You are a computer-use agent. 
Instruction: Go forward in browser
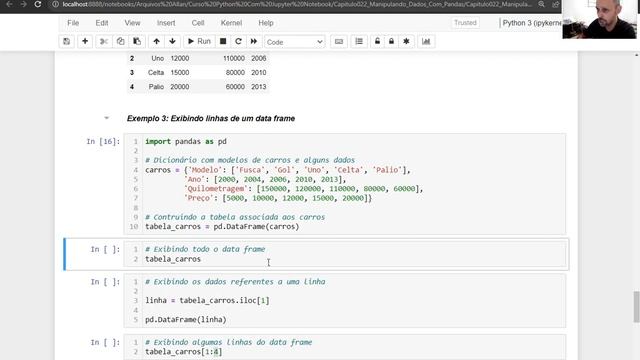click(23, 4)
